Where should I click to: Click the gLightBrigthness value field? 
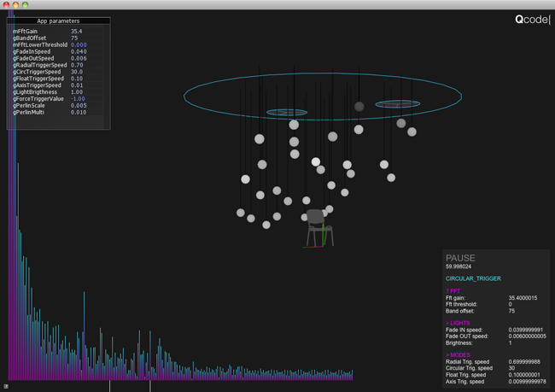pos(77,92)
